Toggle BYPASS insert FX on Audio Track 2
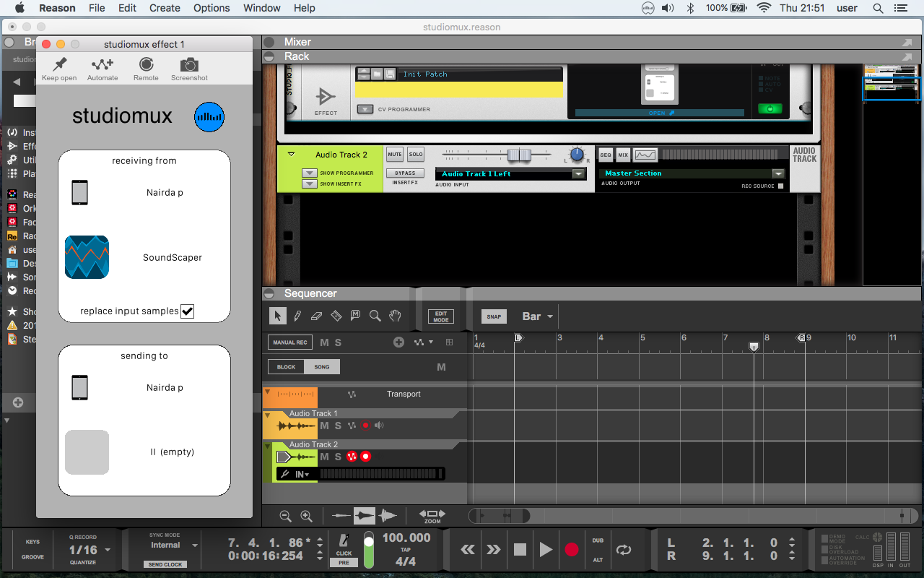924x578 pixels. [405, 173]
